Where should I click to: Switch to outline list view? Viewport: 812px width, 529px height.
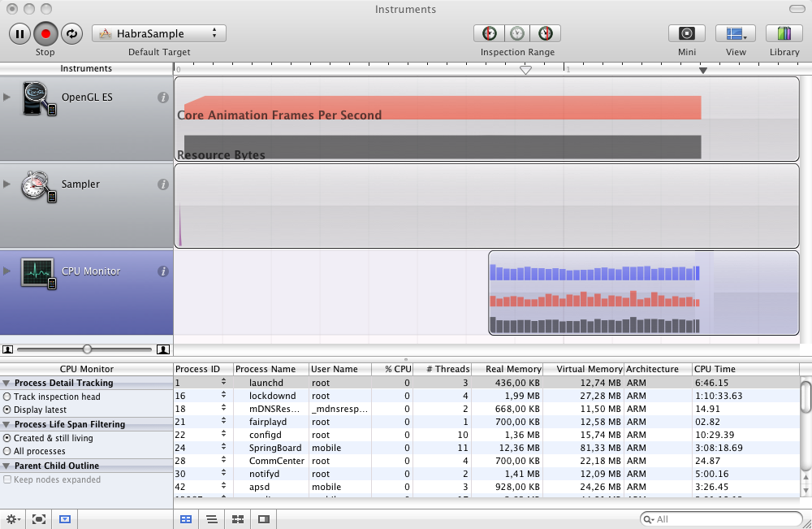[212, 519]
